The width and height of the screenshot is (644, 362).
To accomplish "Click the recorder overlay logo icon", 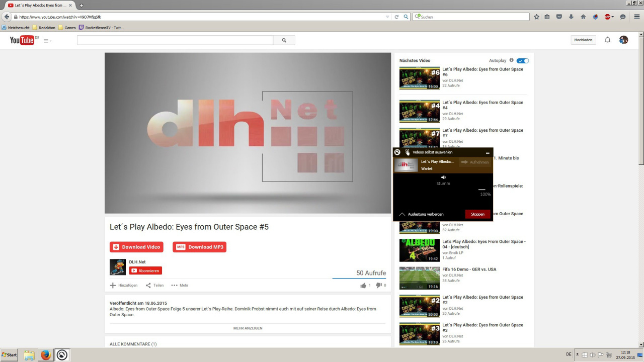I will point(397,152).
